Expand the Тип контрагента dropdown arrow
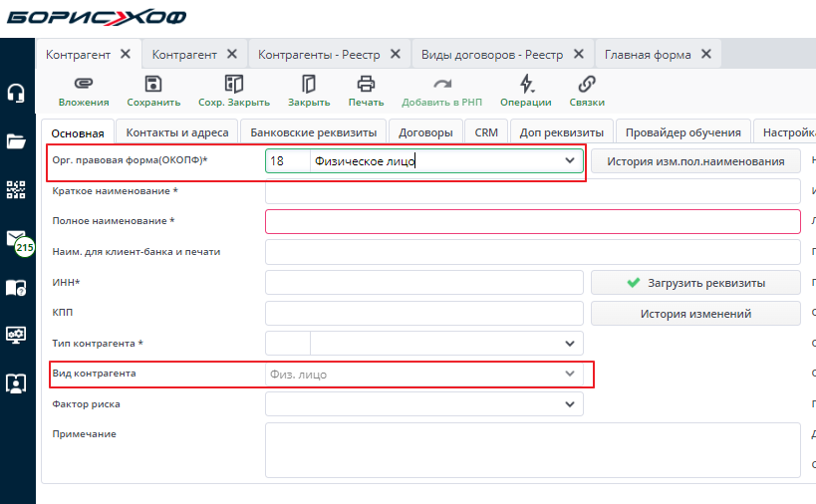 [x=570, y=344]
